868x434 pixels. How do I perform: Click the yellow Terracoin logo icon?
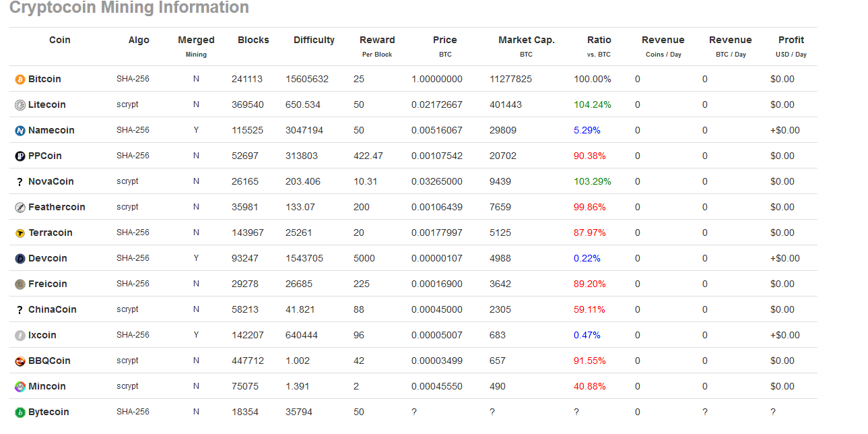[20, 233]
